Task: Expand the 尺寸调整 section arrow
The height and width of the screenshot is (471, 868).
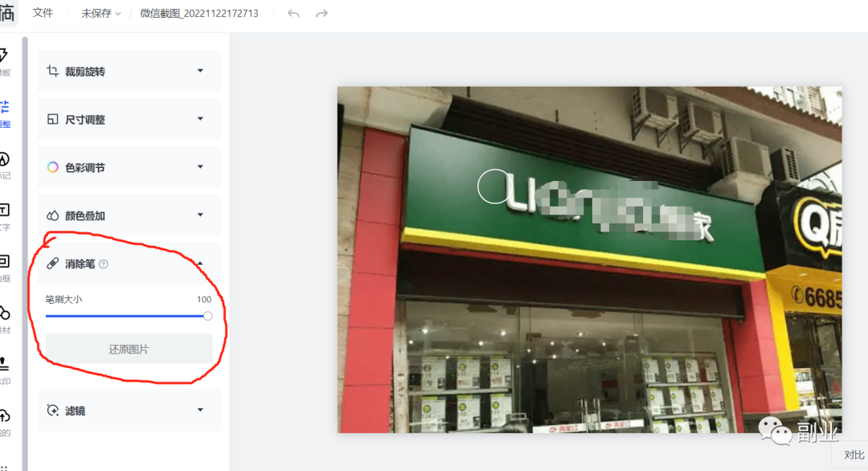Action: (200, 119)
